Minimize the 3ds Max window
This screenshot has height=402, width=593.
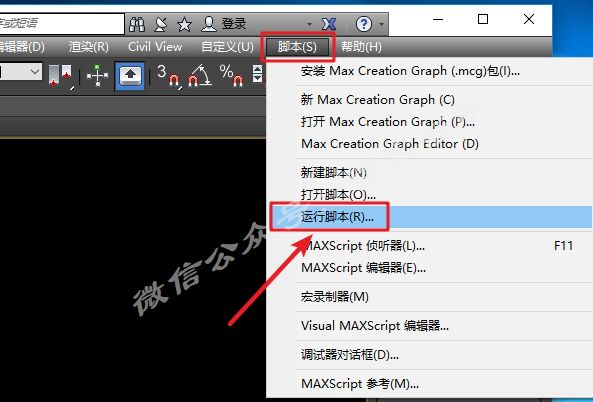[x=438, y=19]
